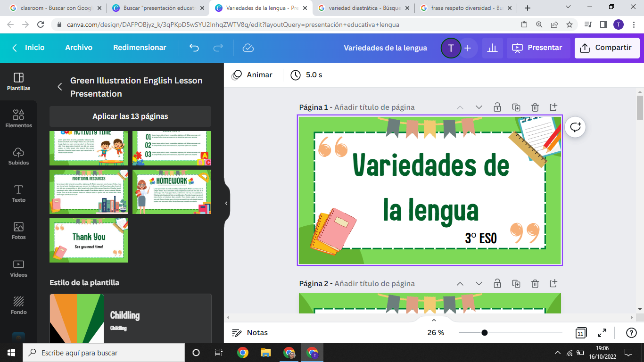The image size is (644, 362).
Task: Select the Activity Time template page
Action: point(89,148)
